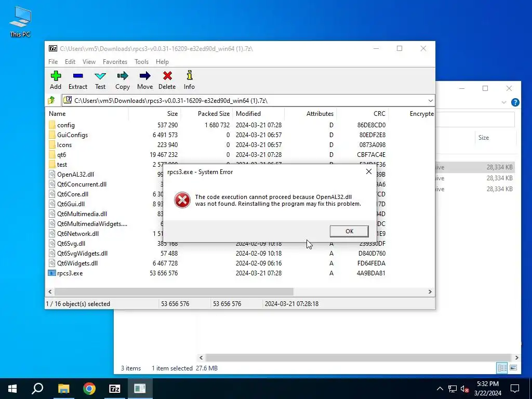
Task: Open the Favorites menu
Action: point(115,62)
